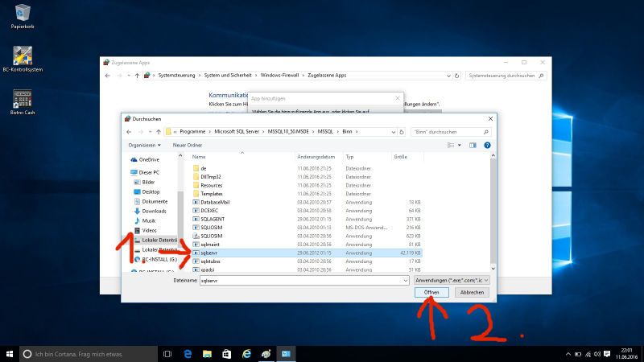Select the sqlservr application file
This screenshot has height=362, width=644.
pos(209,252)
